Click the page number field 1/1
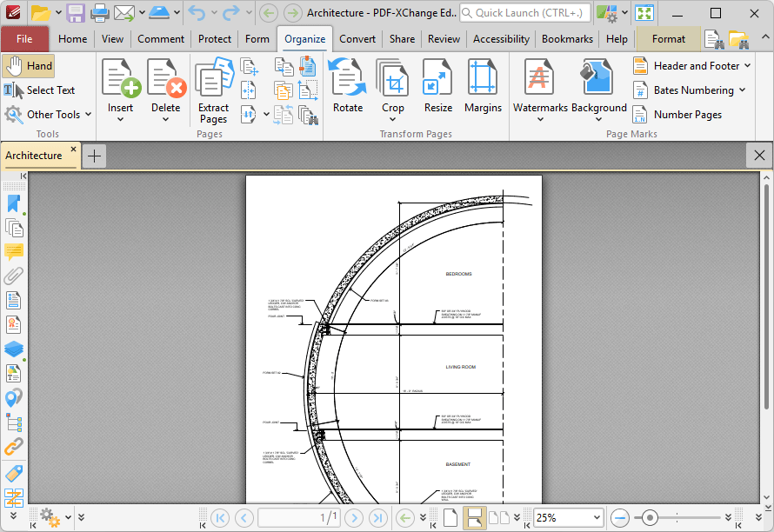774x532 pixels. tap(298, 518)
